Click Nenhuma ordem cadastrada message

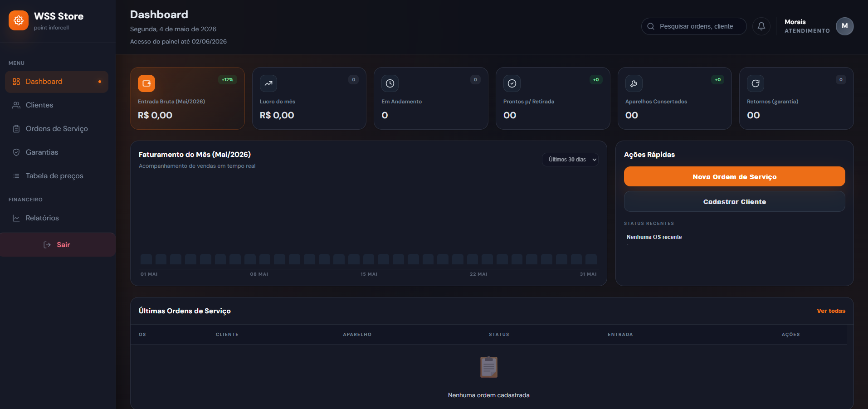489,395
